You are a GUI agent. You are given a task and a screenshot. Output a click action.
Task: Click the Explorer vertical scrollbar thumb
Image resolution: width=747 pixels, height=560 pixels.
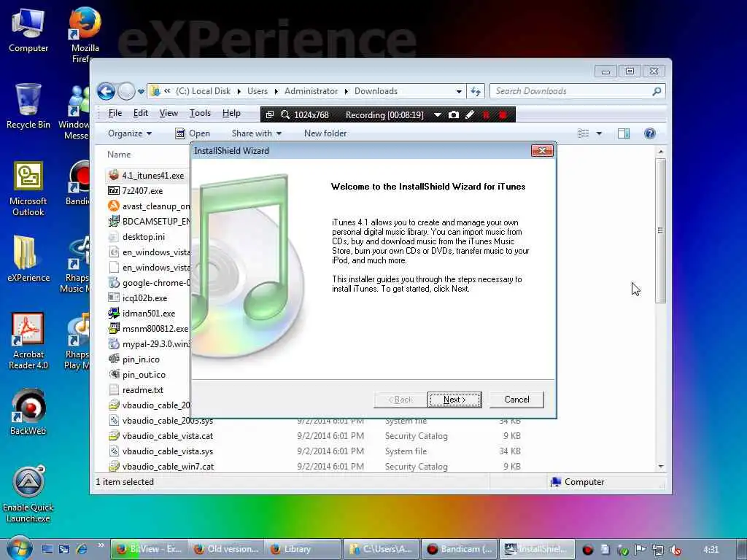click(x=660, y=230)
